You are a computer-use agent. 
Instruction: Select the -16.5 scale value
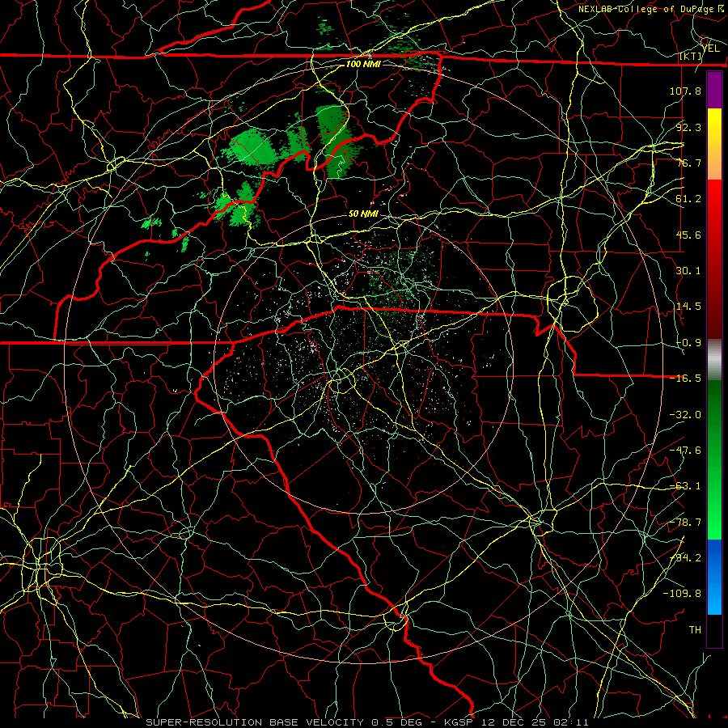[x=685, y=379]
